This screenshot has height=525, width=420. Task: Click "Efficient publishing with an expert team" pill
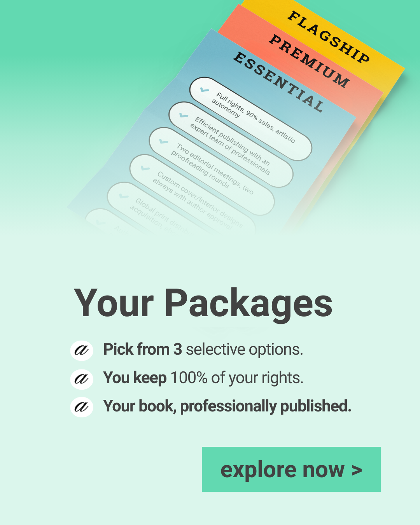tap(231, 145)
